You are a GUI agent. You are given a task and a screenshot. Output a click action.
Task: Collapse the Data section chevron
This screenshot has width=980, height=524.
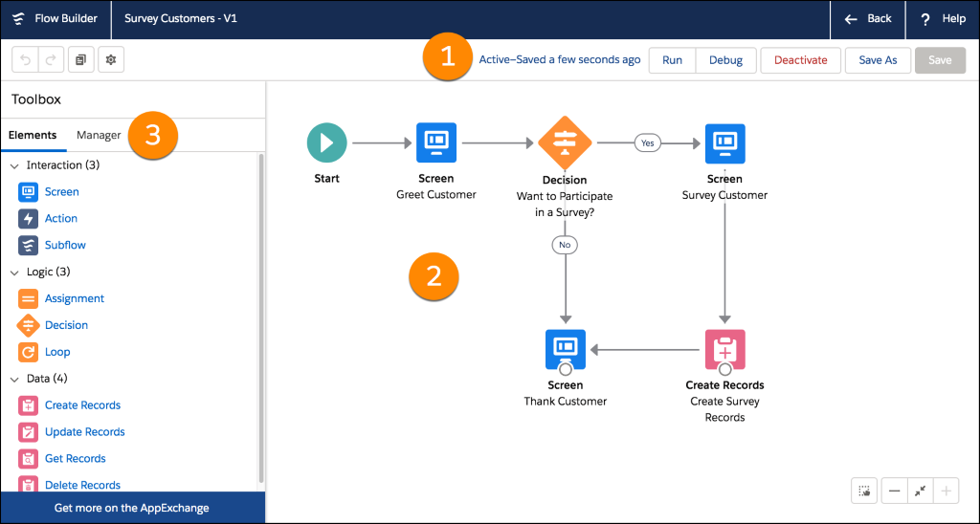point(14,379)
